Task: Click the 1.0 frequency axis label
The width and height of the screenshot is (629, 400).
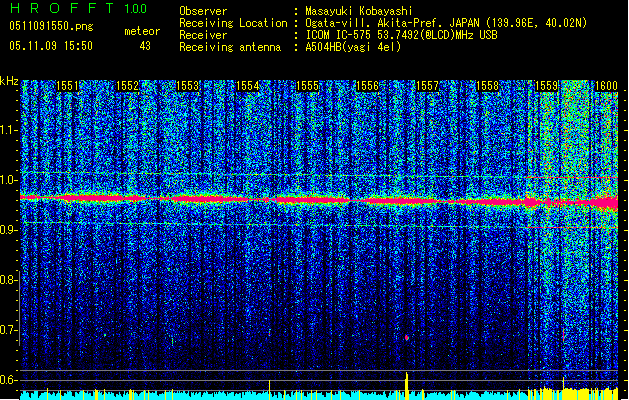Action: pos(9,179)
